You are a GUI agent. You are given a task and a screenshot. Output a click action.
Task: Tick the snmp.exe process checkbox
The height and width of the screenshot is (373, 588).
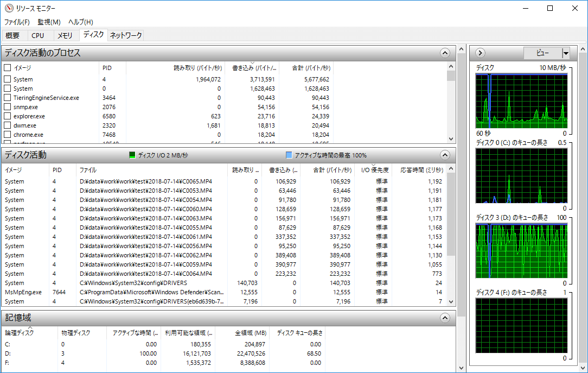pyautogui.click(x=8, y=107)
